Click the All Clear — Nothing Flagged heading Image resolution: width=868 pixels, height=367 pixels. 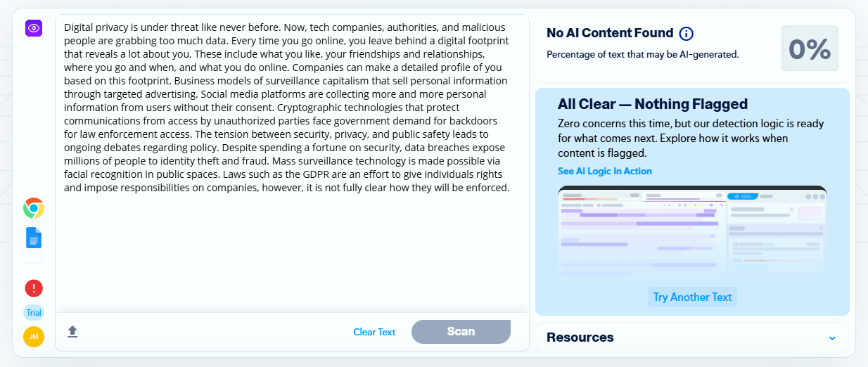(x=652, y=105)
